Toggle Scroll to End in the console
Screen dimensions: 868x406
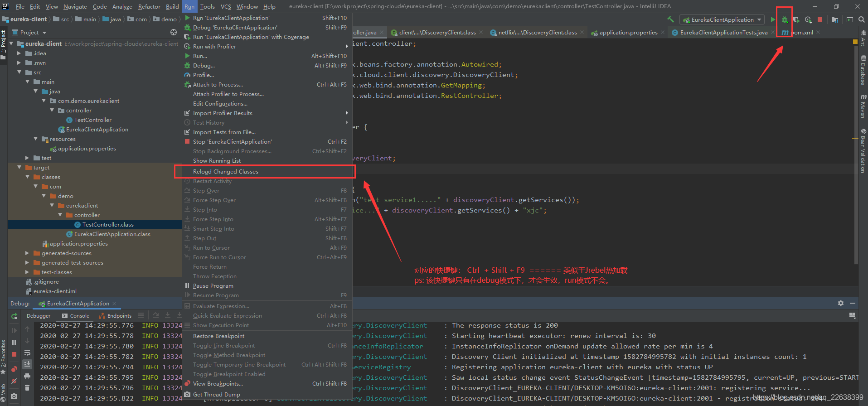(x=27, y=364)
